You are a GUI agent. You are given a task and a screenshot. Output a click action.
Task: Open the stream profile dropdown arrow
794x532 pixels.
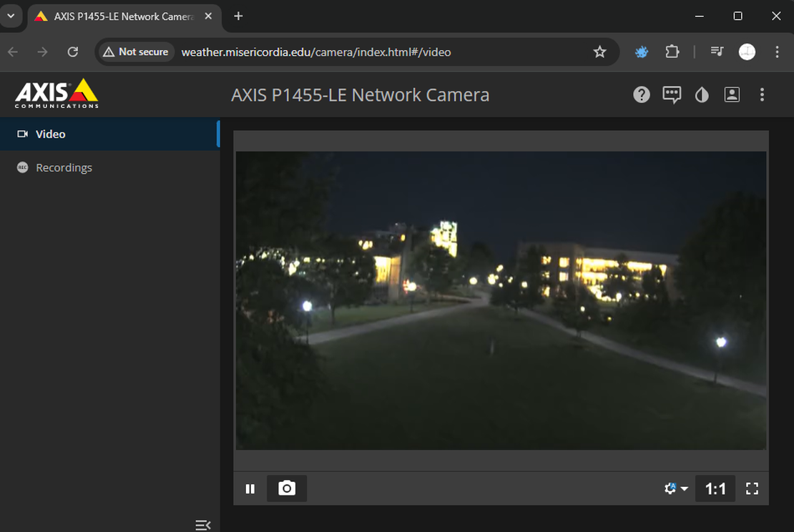pos(683,488)
